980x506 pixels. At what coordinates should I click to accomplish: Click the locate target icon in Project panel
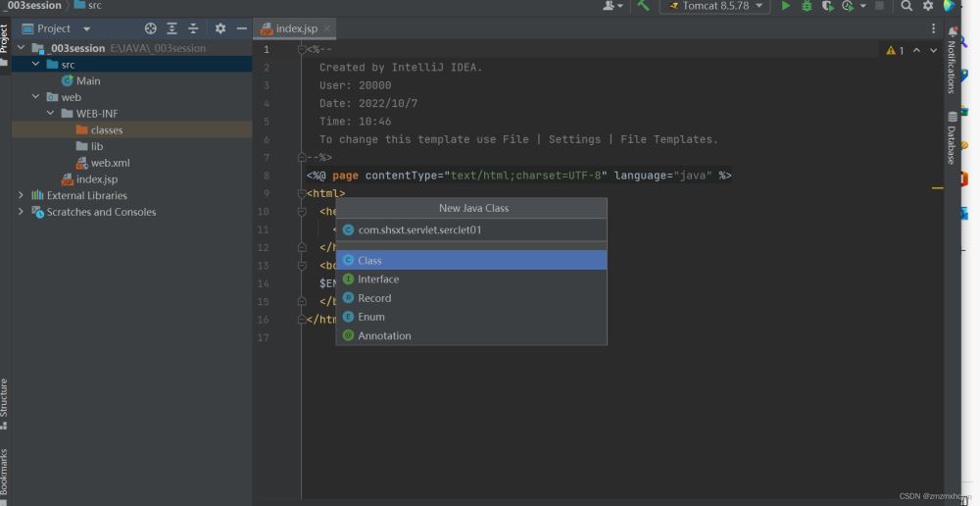click(x=150, y=28)
